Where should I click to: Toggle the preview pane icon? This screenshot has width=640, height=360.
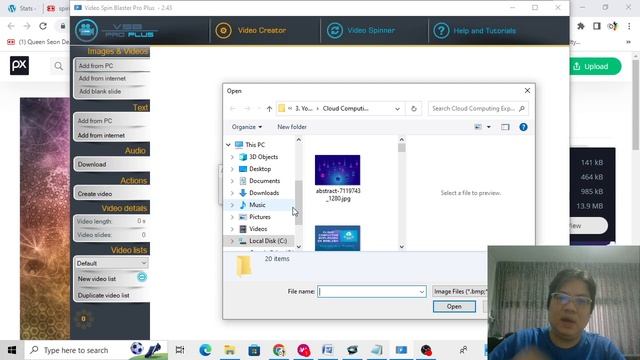coord(505,127)
